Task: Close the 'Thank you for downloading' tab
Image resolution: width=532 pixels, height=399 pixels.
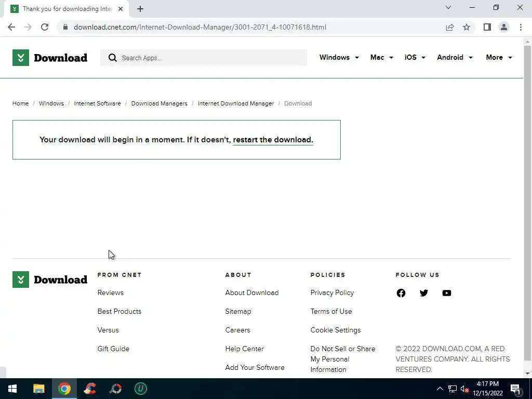Action: [121, 9]
